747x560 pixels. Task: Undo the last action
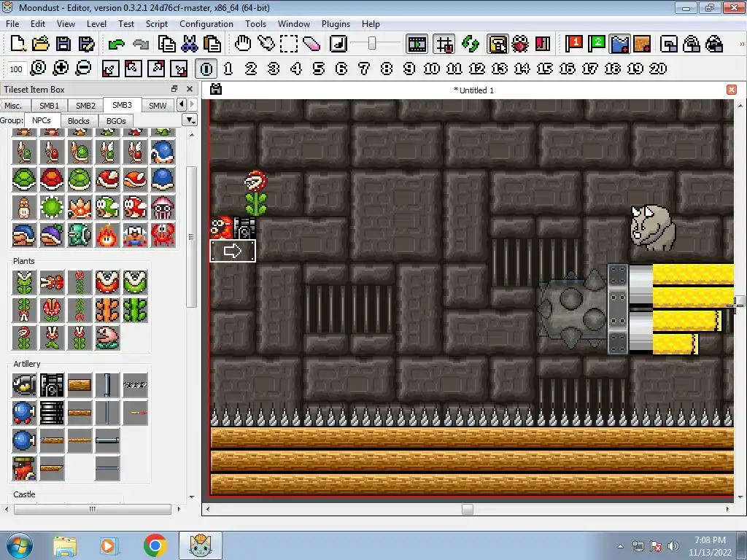(x=116, y=44)
